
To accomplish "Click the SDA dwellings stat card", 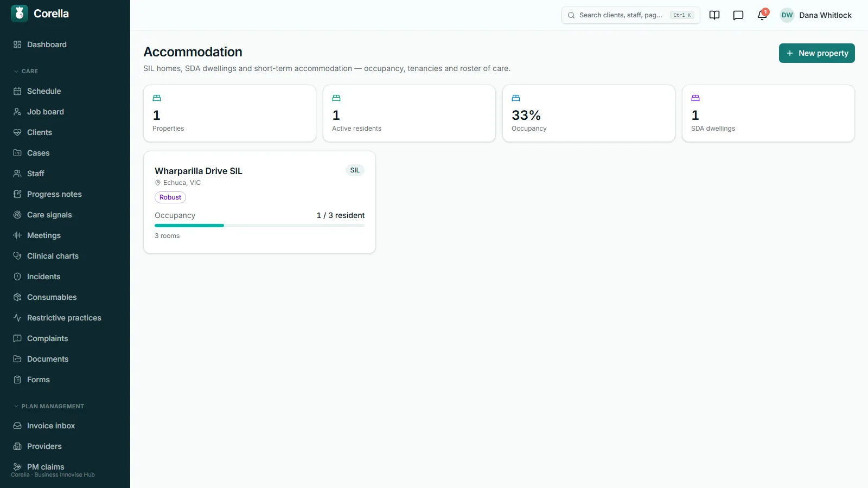I will tap(768, 113).
